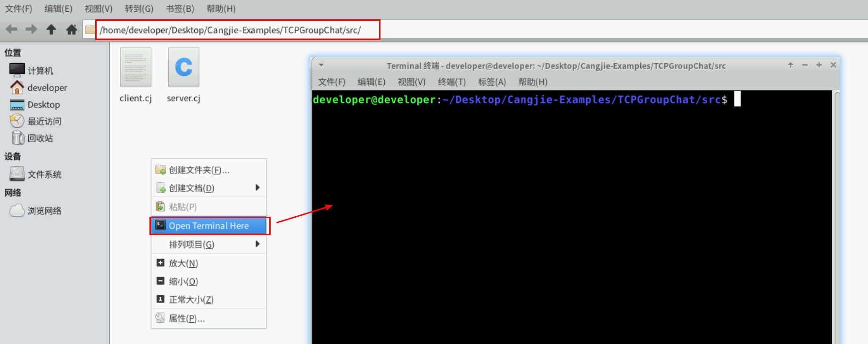
Task: Choose 缩小(O) to zoom out
Action: (208, 281)
